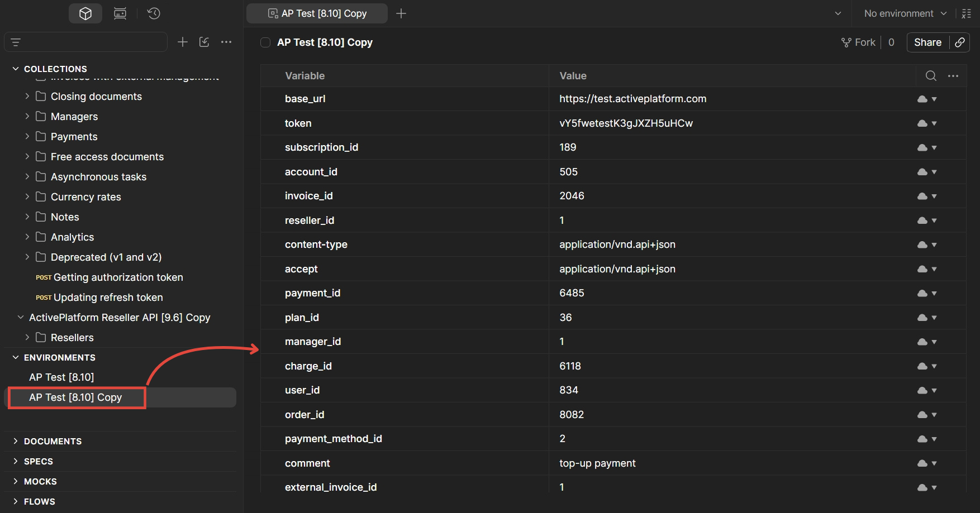This screenshot has height=513, width=980.
Task: Tick the checkbox beside the AP Test [8.10] Copy title
Action: click(x=265, y=42)
